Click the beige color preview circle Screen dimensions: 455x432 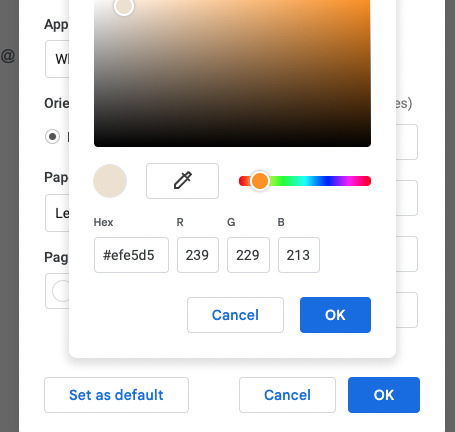(110, 181)
